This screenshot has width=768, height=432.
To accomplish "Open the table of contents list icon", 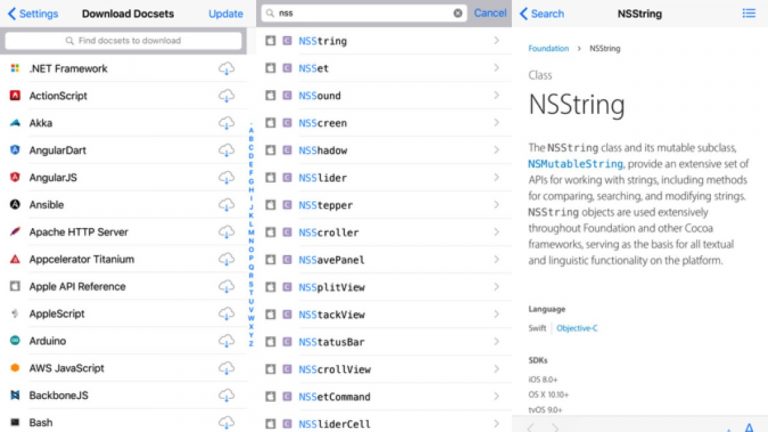I will click(x=748, y=13).
